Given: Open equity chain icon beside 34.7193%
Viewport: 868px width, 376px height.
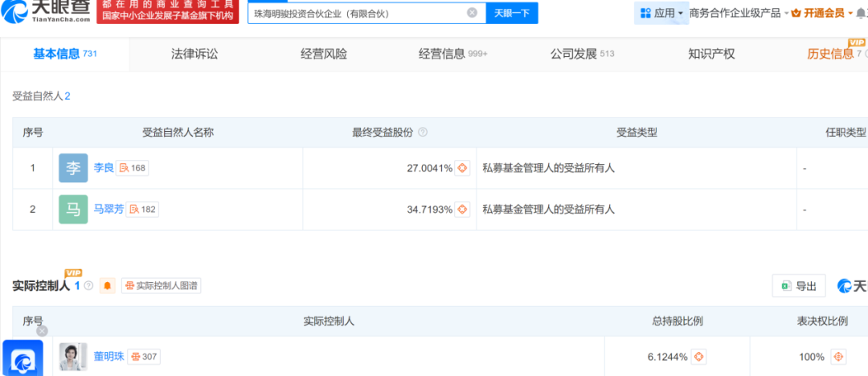Looking at the screenshot, I should pos(462,210).
